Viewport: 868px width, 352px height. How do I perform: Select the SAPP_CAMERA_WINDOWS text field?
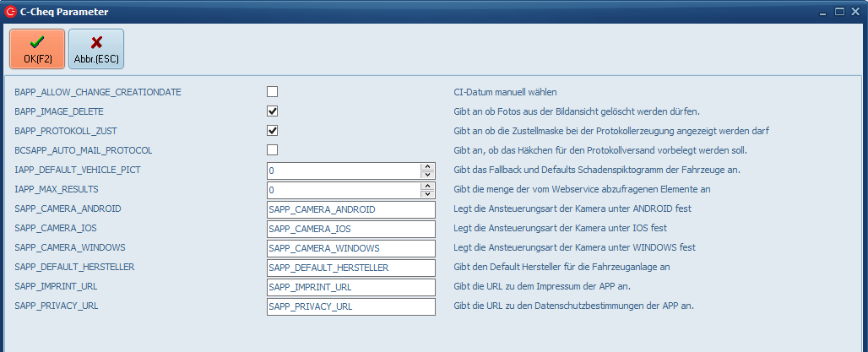click(x=350, y=248)
